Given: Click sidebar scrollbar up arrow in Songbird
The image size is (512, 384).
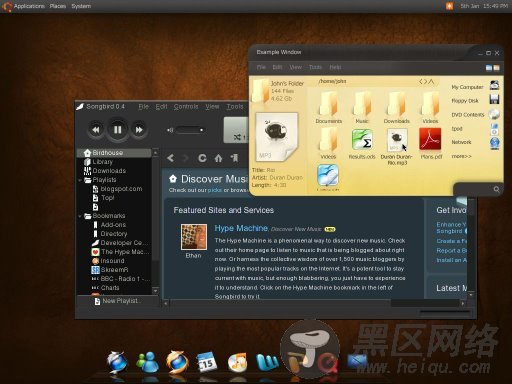Looking at the screenshot, I should pyautogui.click(x=155, y=153).
